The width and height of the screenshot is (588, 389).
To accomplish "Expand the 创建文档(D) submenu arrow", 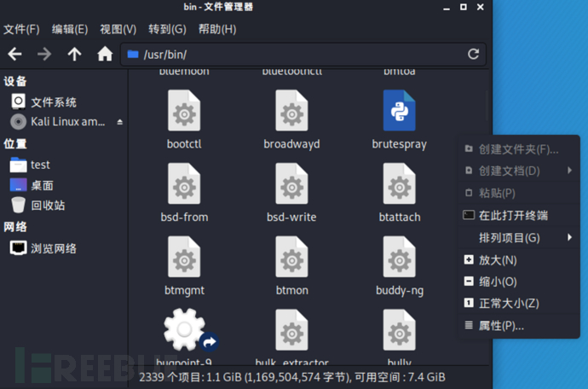I will (x=569, y=171).
